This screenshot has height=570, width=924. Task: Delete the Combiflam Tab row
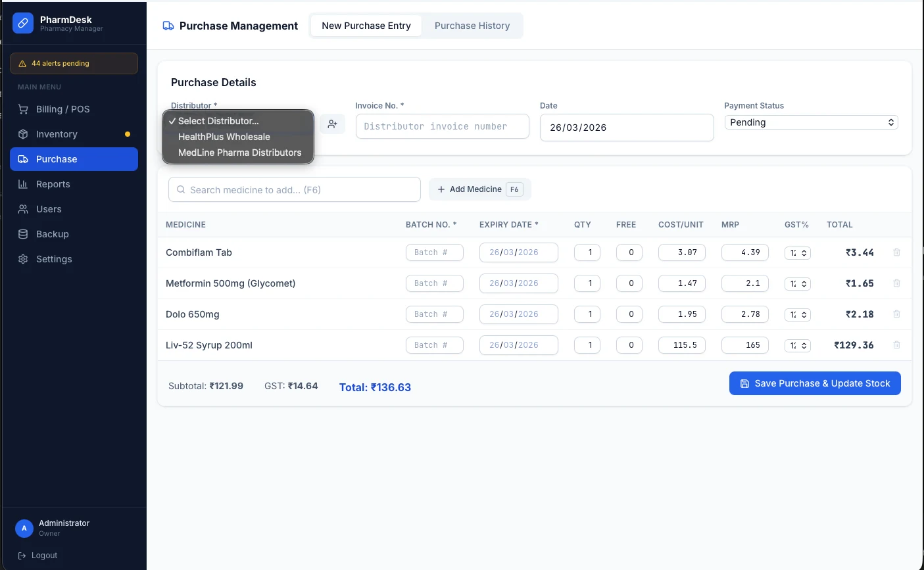point(896,252)
